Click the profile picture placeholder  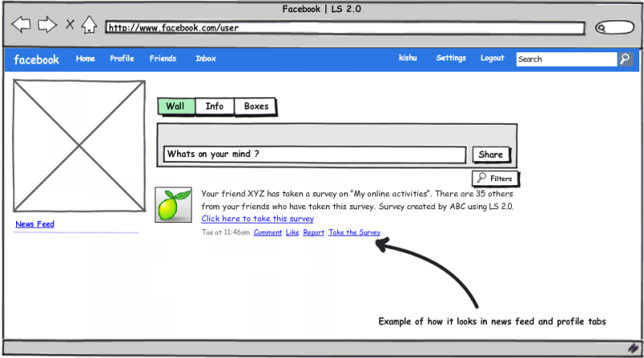coord(79,146)
